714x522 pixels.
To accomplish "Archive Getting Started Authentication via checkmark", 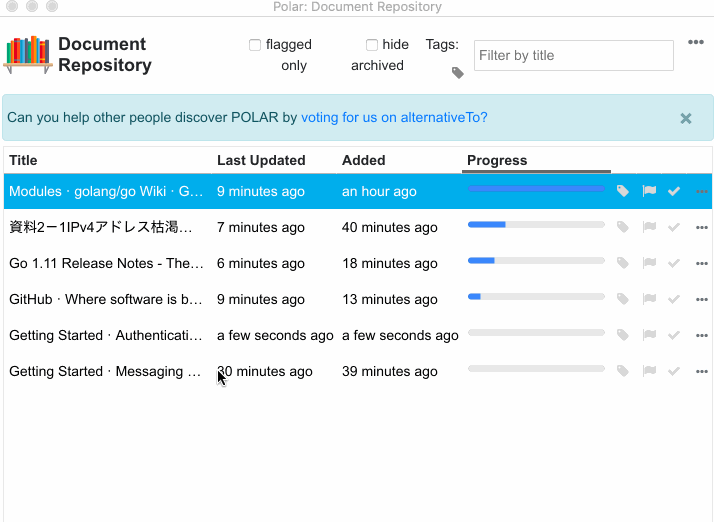I will click(674, 335).
